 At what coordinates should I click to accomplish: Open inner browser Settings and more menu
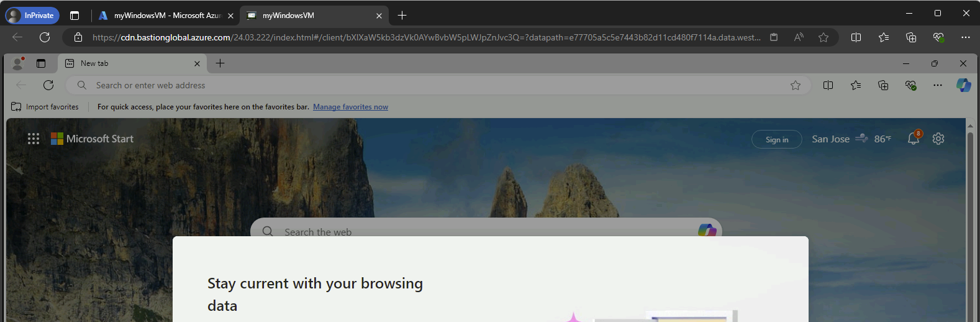[937, 85]
